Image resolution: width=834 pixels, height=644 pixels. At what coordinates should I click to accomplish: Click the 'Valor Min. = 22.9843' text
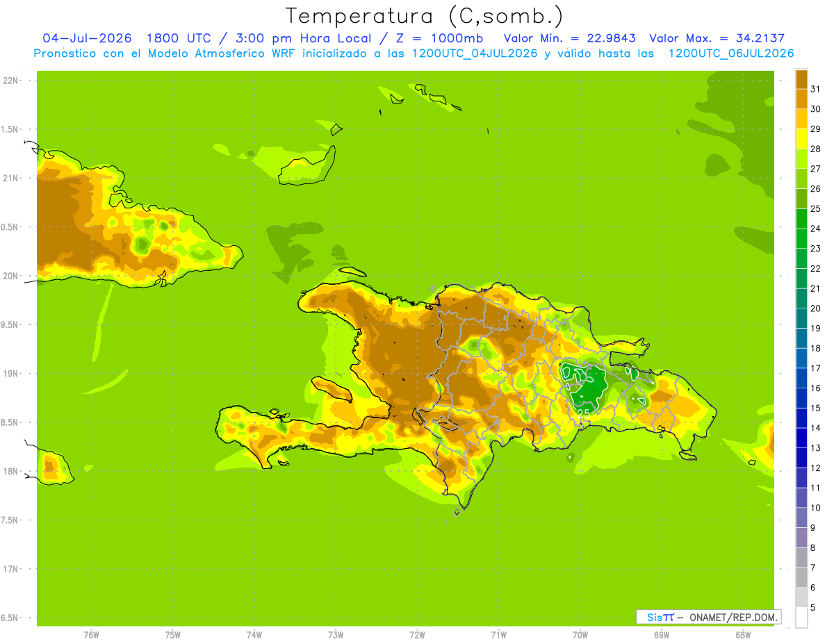pyautogui.click(x=571, y=38)
